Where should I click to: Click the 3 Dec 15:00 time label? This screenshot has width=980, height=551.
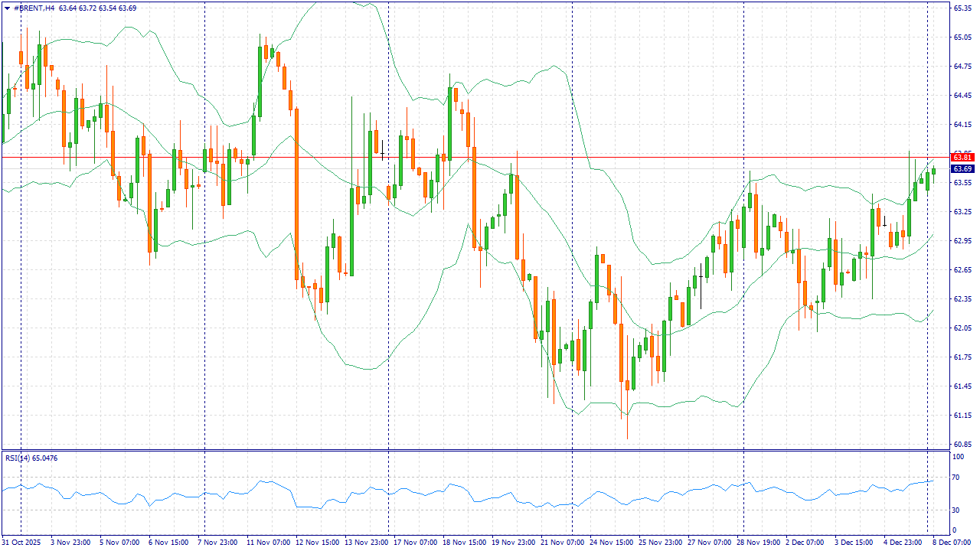[854, 542]
